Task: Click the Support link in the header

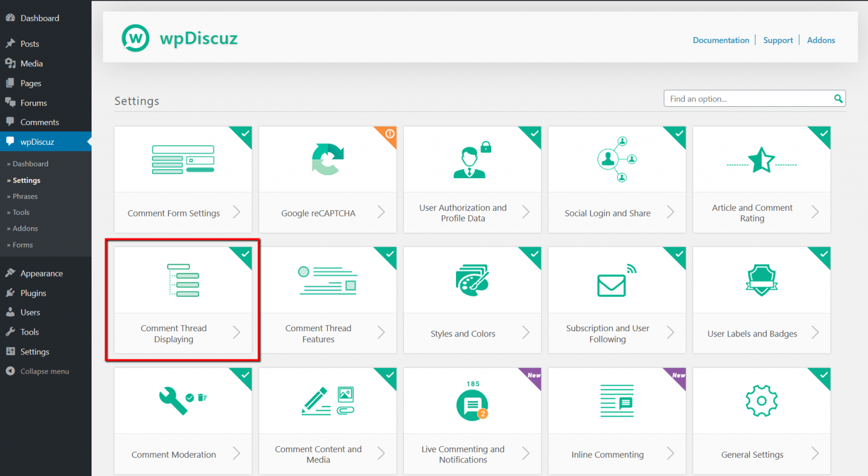Action: tap(778, 40)
